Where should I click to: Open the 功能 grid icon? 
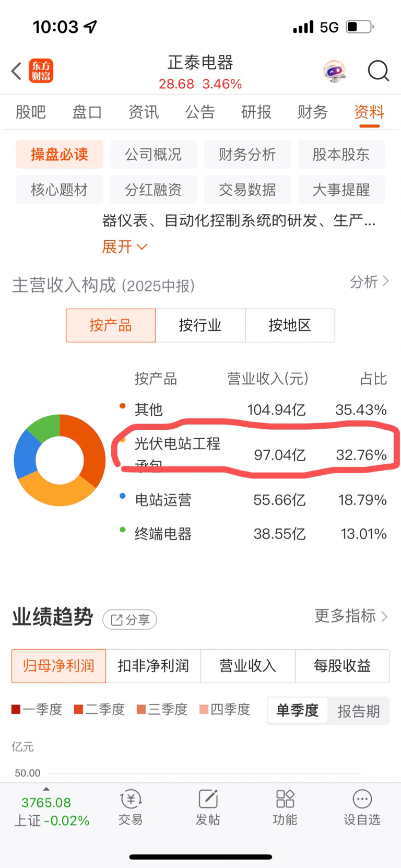point(285,799)
